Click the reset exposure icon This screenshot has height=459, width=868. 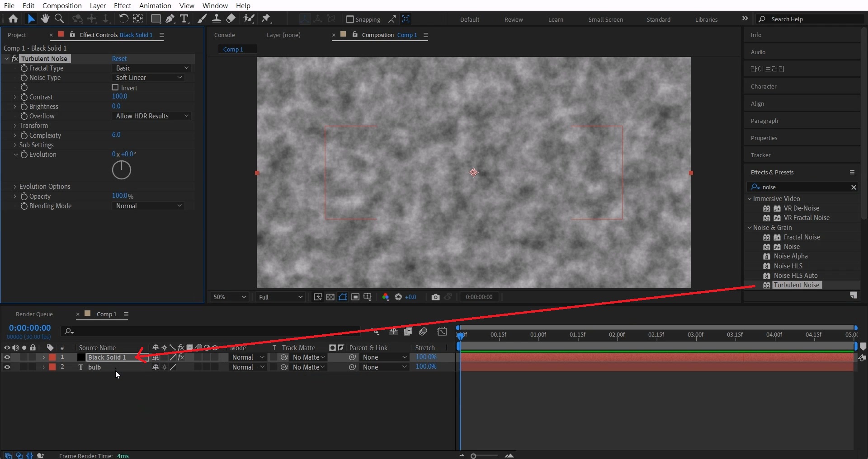pyautogui.click(x=398, y=297)
